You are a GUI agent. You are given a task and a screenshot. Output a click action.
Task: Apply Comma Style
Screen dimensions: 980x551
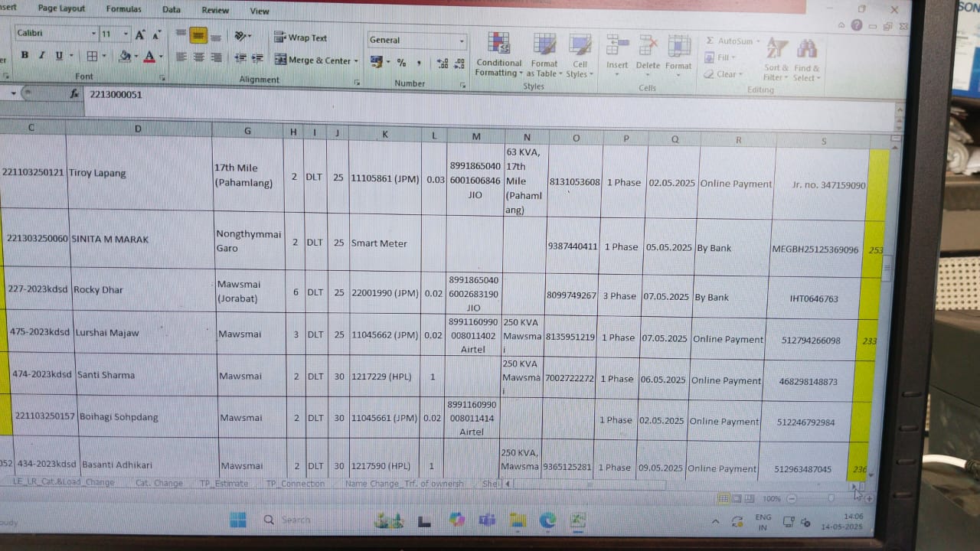(420, 64)
